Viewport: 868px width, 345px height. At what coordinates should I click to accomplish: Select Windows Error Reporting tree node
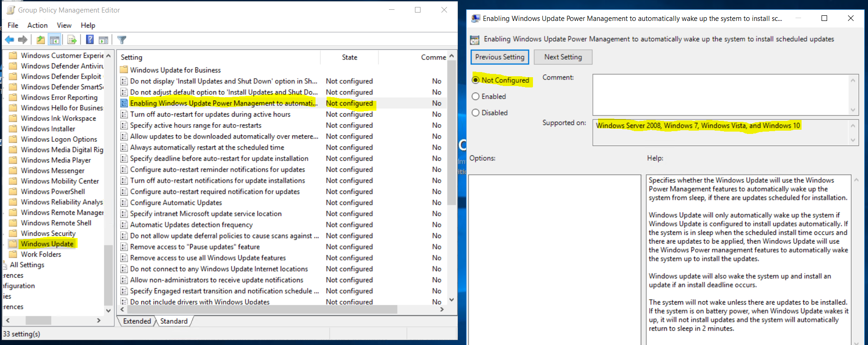point(59,97)
